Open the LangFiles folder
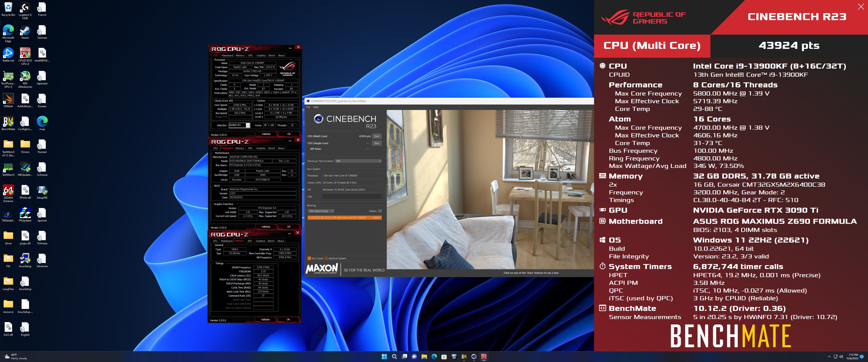Screen dimensions: 868x362 8,283
